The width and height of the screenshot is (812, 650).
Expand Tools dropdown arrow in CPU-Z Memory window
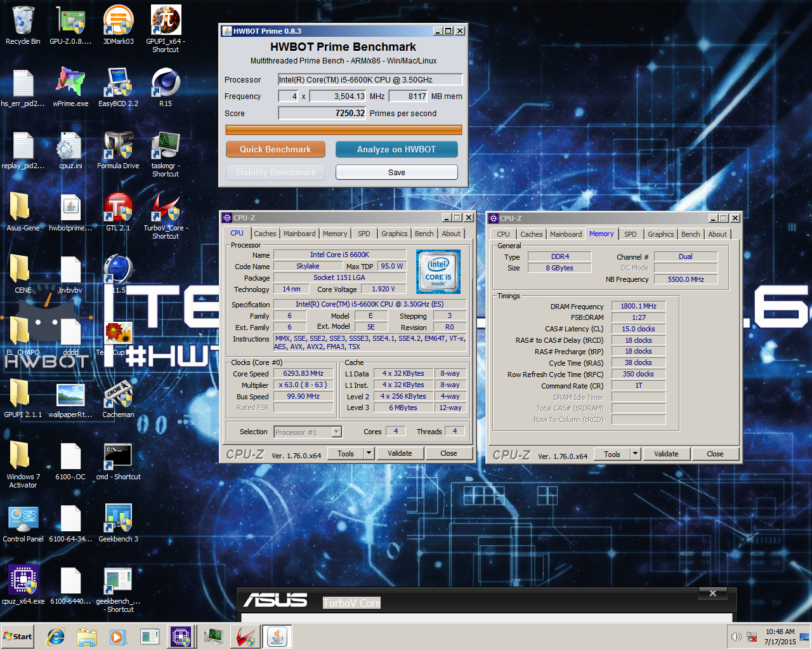pyautogui.click(x=636, y=454)
